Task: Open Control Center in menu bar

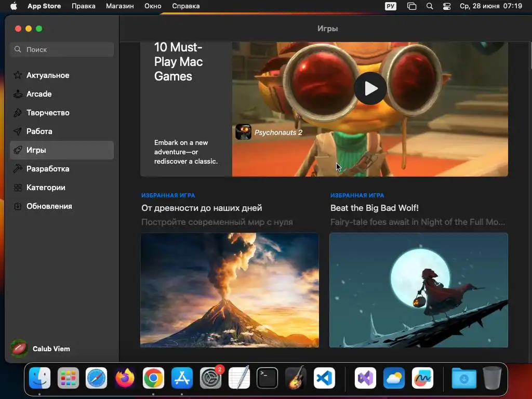Action: pyautogui.click(x=447, y=6)
